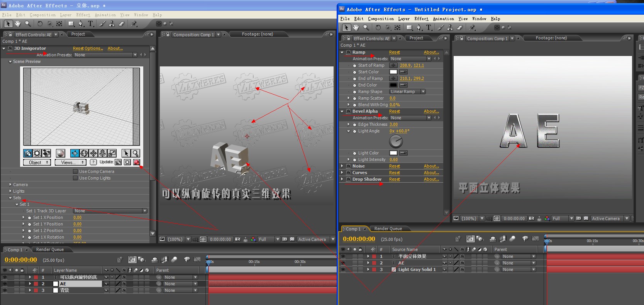The height and width of the screenshot is (305, 644).
Task: Click the End Color black swatch in Ramp
Action: pyautogui.click(x=393, y=85)
